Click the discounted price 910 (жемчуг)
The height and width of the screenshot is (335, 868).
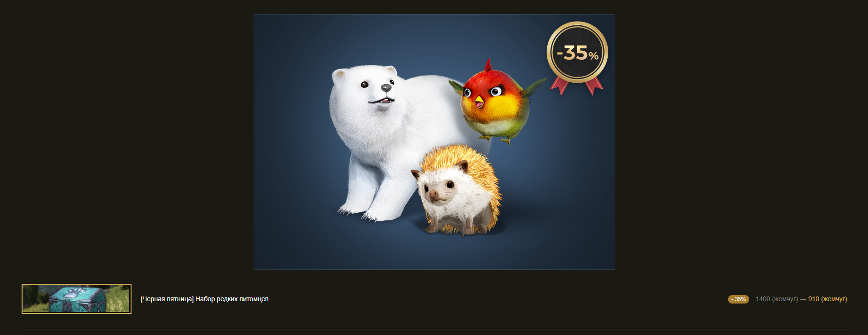click(828, 299)
